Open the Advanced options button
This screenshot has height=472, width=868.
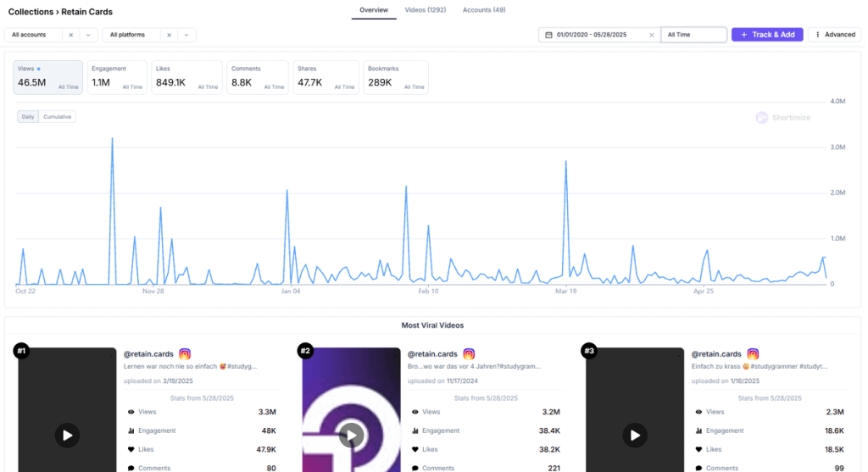pos(834,35)
